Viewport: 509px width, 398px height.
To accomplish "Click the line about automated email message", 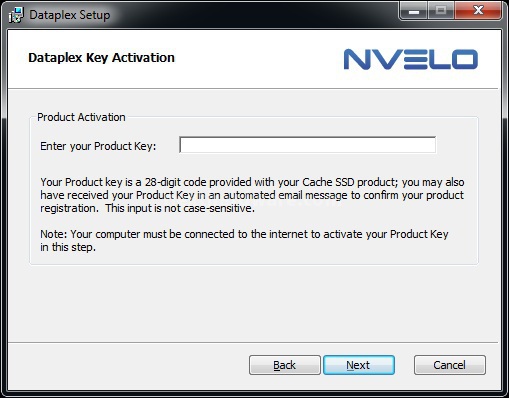I will tap(252, 195).
